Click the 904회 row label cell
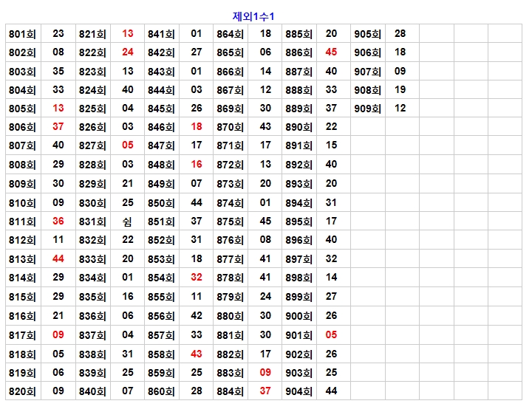This screenshot has height=412, width=532. (x=299, y=391)
